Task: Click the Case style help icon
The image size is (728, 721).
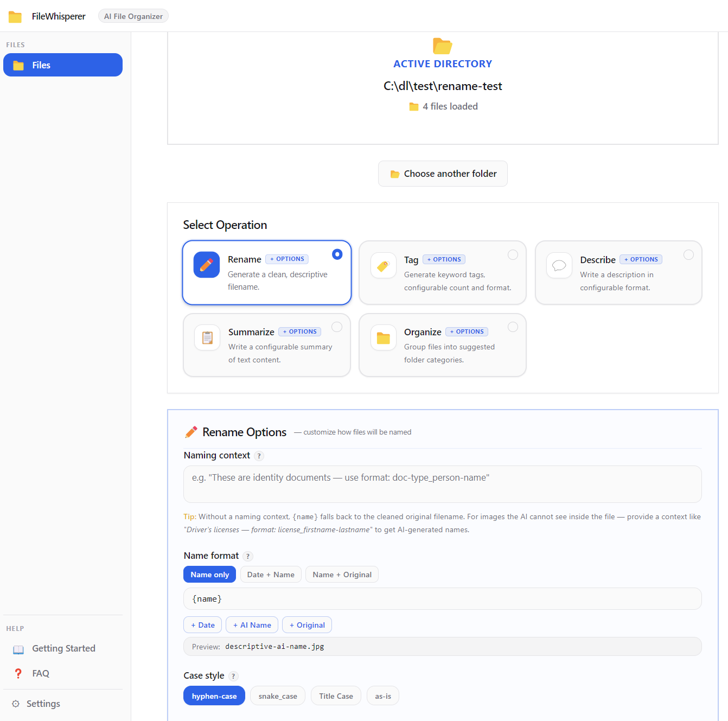Action: tap(233, 677)
